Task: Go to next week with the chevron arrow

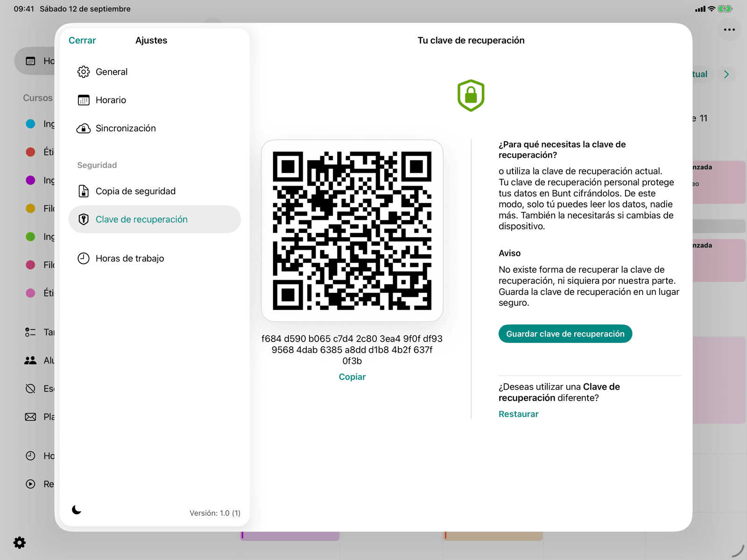Action: pos(726,74)
